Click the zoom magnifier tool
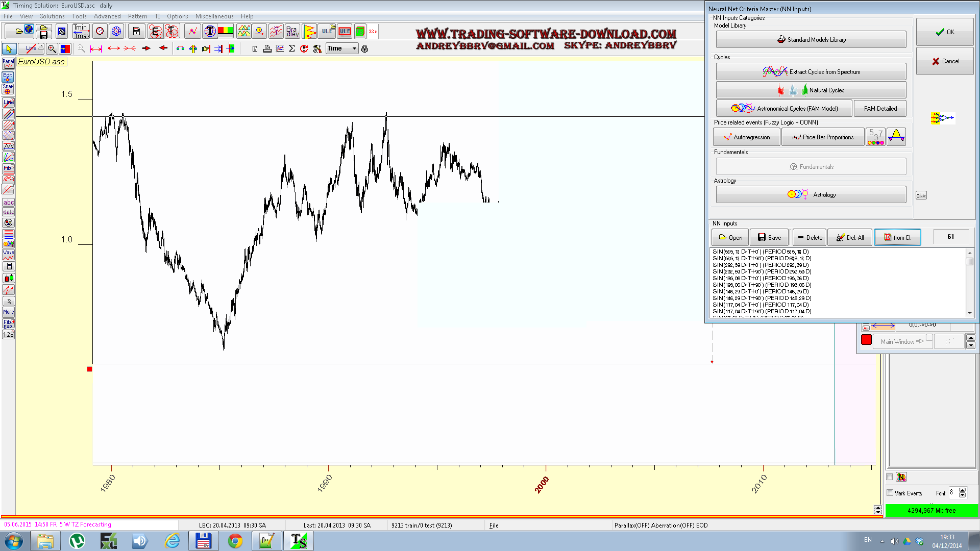The height and width of the screenshot is (551, 980). tap(52, 49)
